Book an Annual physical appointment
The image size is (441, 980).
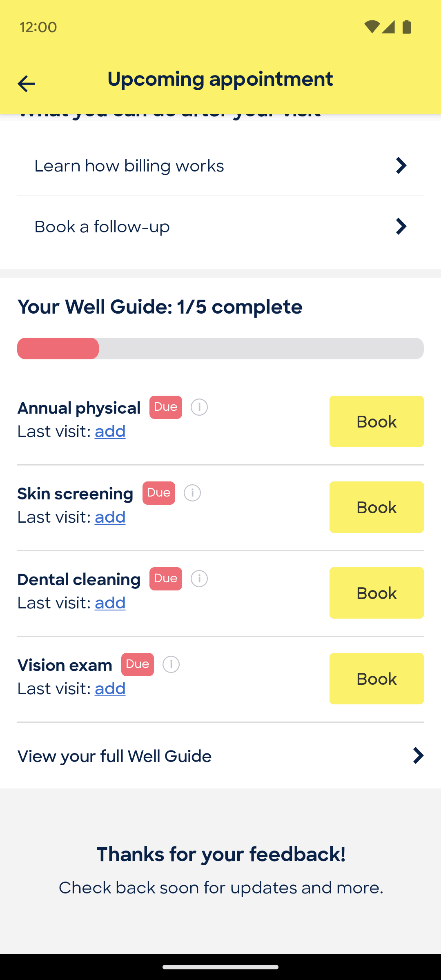pos(376,421)
